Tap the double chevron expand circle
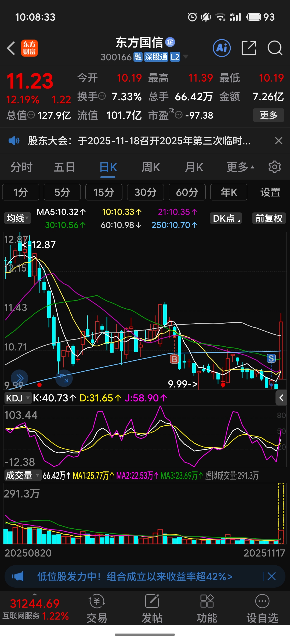 point(19,378)
